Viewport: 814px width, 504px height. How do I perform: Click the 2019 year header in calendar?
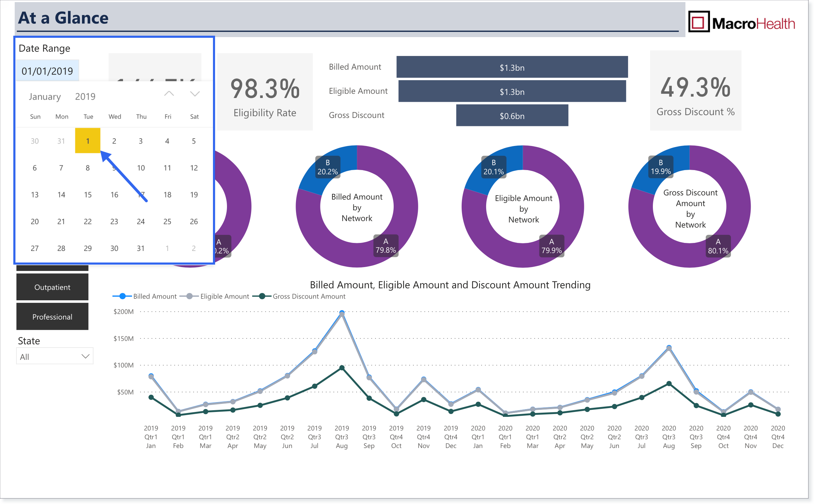click(x=85, y=97)
